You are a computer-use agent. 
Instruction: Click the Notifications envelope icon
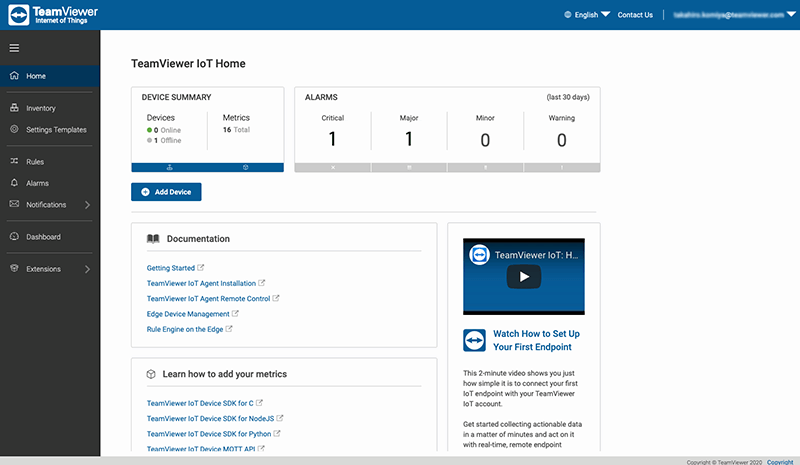(x=14, y=204)
